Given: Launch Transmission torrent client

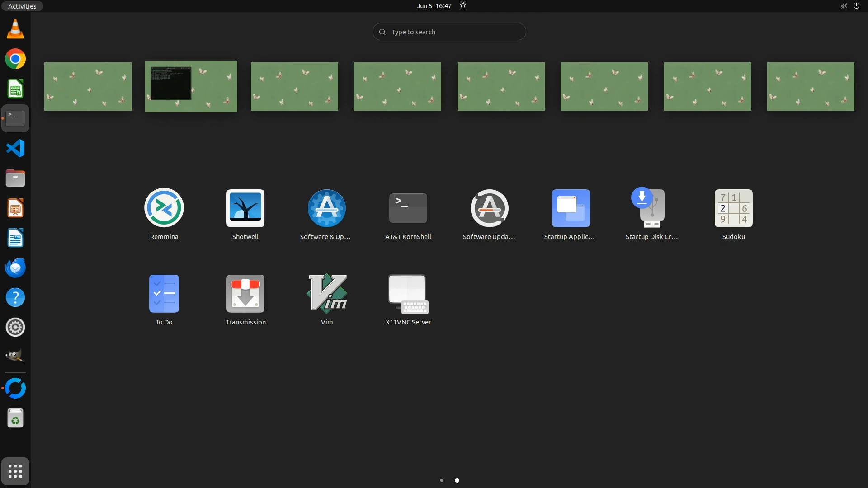Looking at the screenshot, I should (245, 294).
